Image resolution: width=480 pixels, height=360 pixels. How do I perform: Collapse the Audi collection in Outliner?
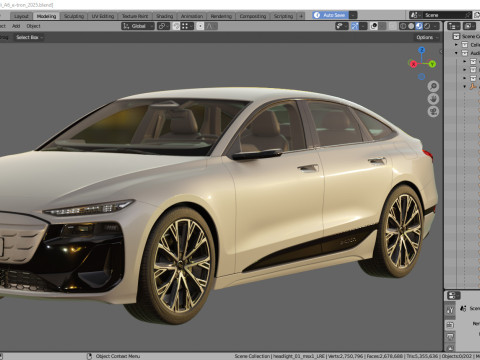pyautogui.click(x=456, y=53)
